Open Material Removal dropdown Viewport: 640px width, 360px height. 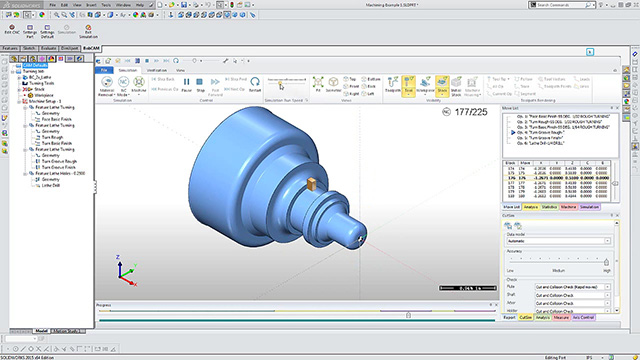(x=107, y=87)
